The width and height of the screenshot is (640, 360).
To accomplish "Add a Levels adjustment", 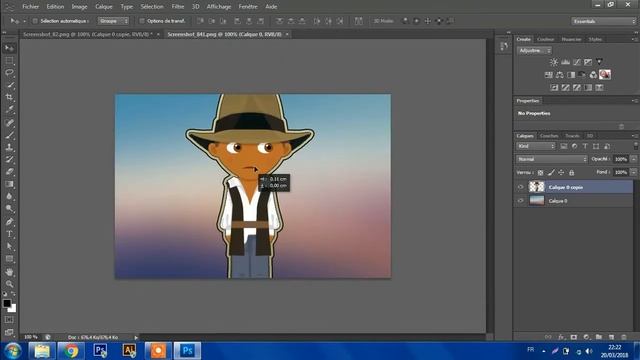I will (565, 62).
